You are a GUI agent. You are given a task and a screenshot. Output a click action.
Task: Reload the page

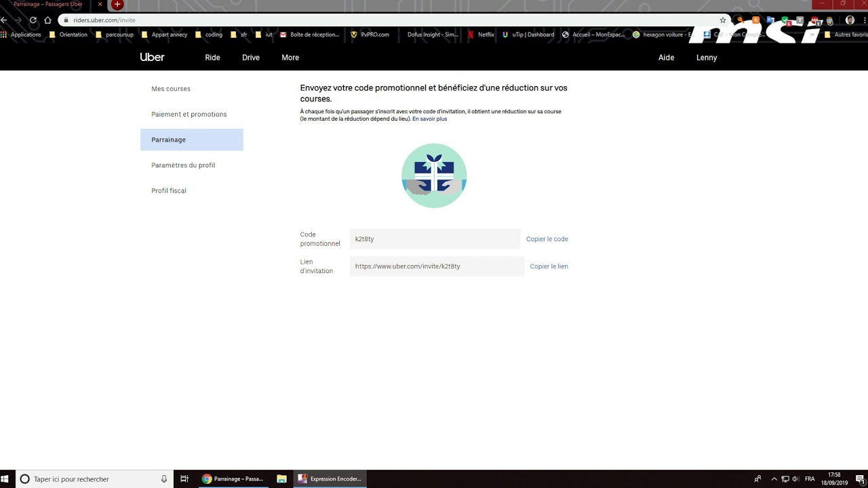33,20
